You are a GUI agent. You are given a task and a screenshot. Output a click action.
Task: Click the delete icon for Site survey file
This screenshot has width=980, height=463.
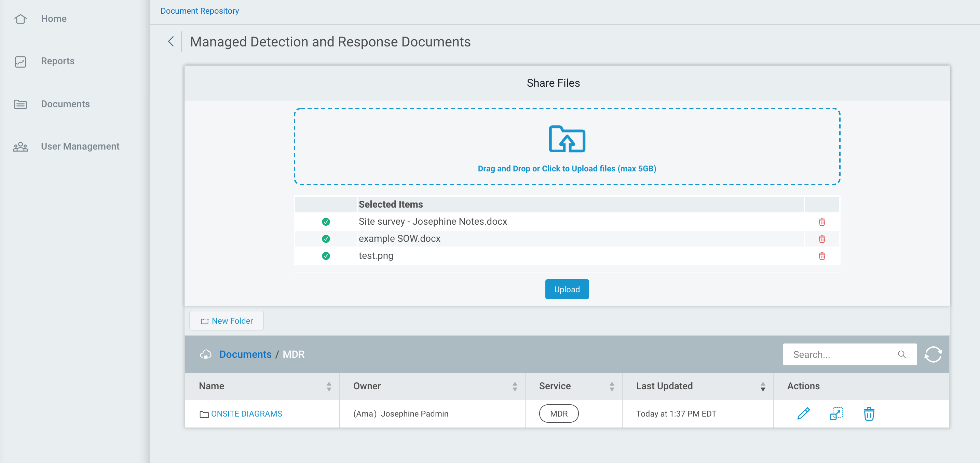pos(822,221)
